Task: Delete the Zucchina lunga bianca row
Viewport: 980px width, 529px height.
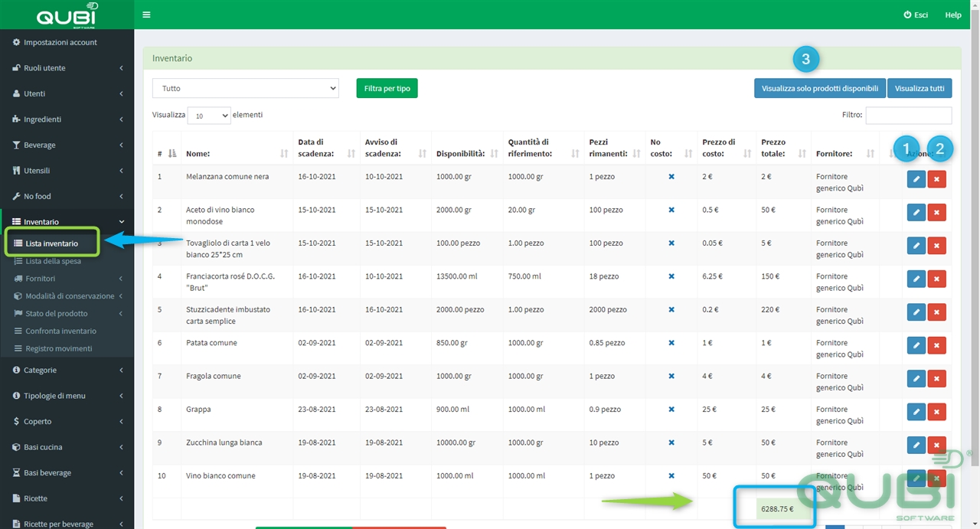Action: coord(936,446)
